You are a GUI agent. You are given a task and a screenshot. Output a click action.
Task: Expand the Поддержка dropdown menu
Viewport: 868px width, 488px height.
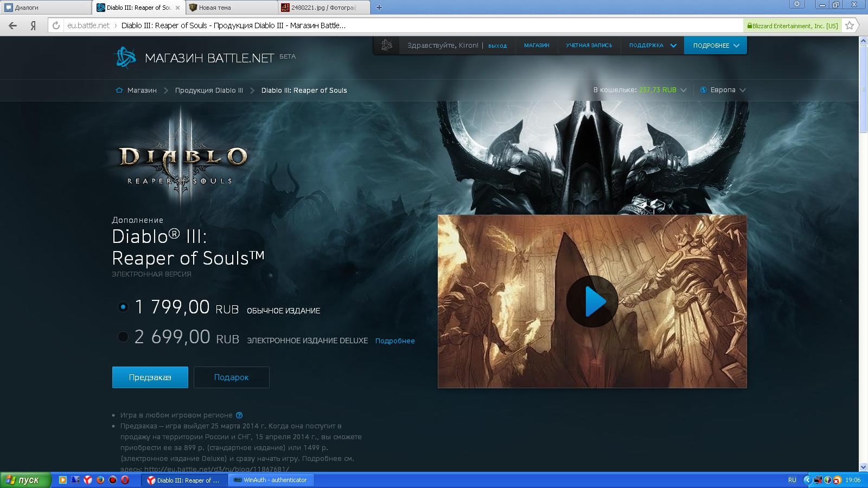pos(653,46)
